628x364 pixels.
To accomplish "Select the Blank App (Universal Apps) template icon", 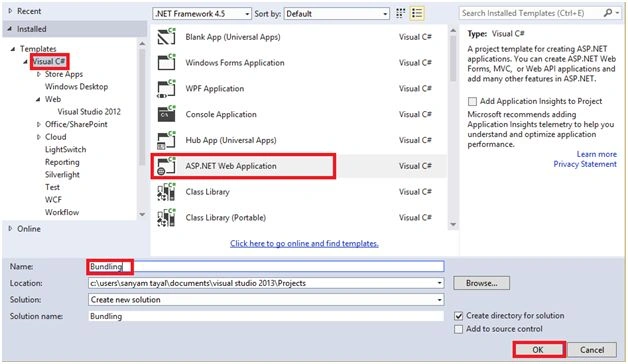I will point(166,37).
